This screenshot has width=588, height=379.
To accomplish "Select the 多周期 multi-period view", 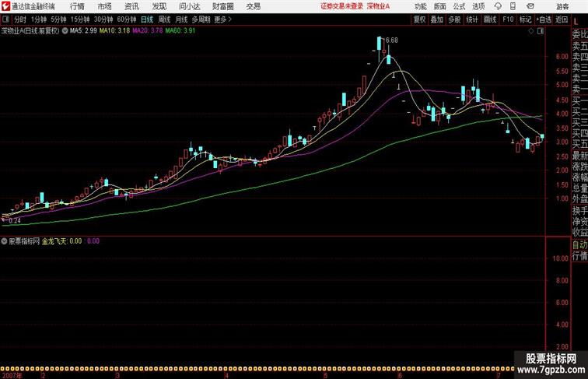I will tap(201, 19).
